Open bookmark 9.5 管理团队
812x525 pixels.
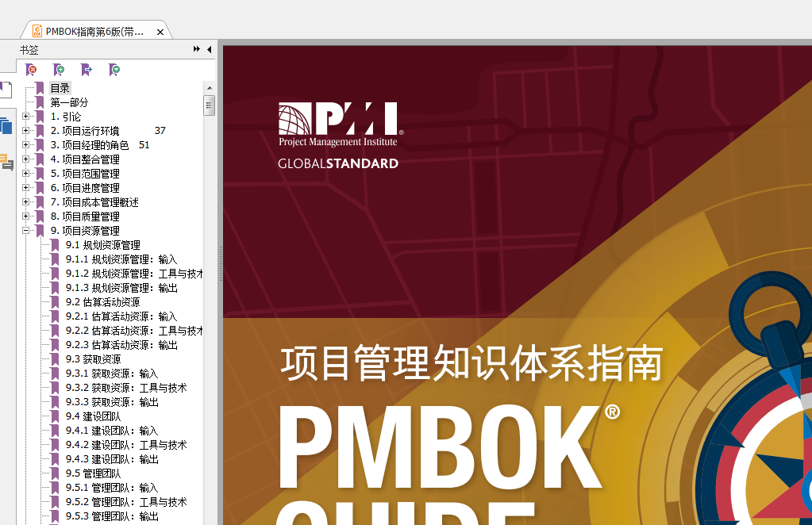[x=93, y=473]
